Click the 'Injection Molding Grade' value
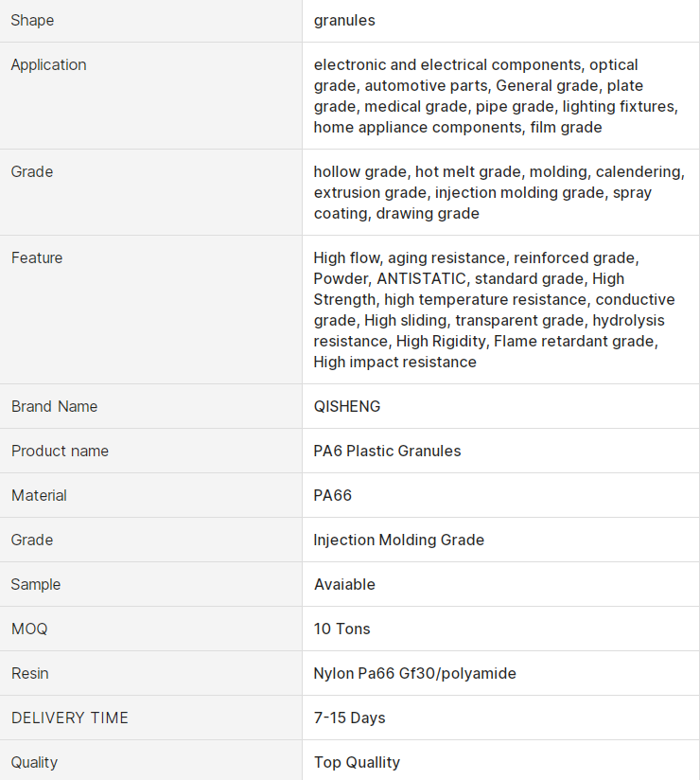Viewport: 700px width, 780px height. 398,540
